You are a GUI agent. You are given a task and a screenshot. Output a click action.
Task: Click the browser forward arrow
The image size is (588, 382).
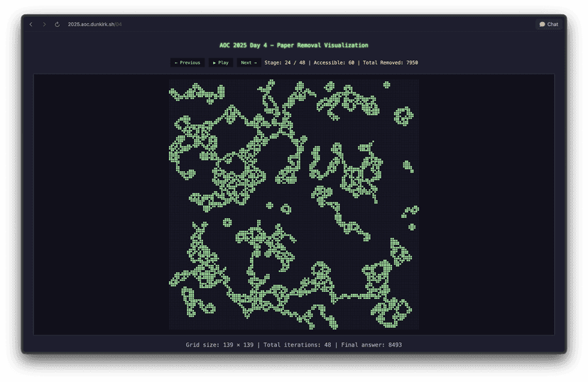[44, 24]
